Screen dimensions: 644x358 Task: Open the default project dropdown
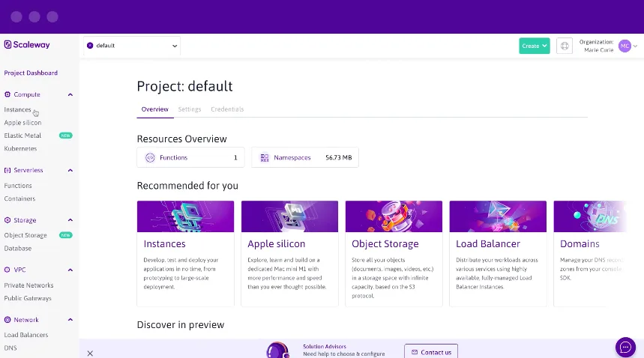(132, 46)
